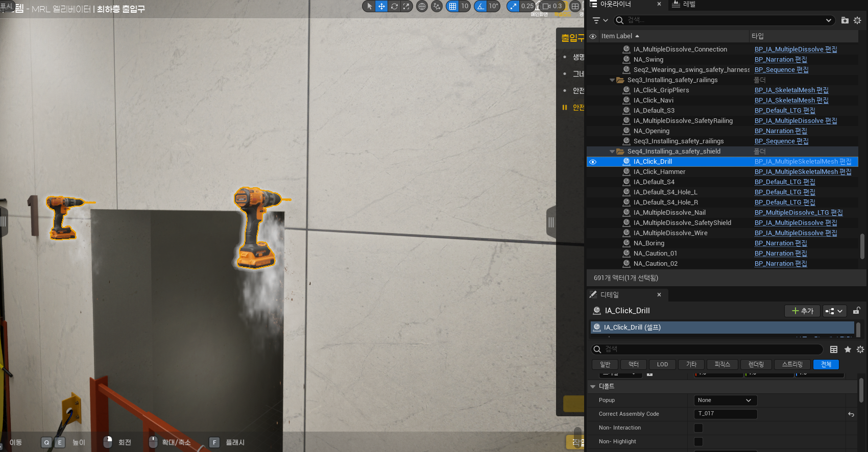Switch to the Rotate gizmo tool
Screen dimensions: 868x452
[394, 6]
